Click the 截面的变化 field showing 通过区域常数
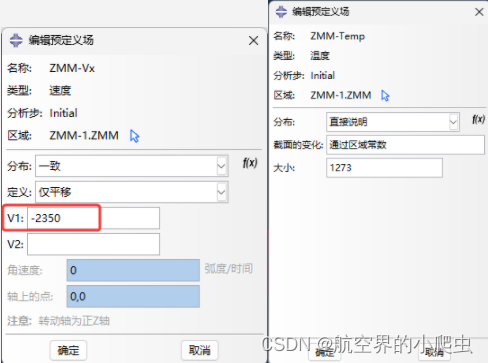Screen dimensions: 488x363 (405, 145)
